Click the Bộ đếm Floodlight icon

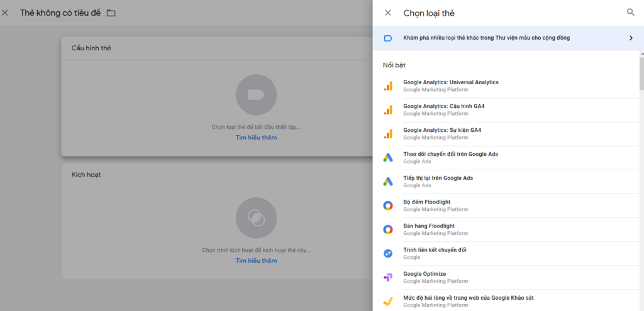[x=388, y=205]
